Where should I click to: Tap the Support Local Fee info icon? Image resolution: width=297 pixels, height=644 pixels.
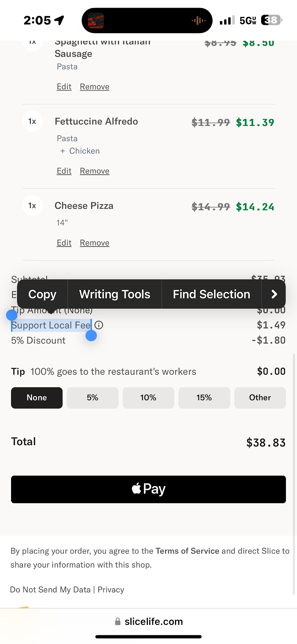[x=99, y=325]
